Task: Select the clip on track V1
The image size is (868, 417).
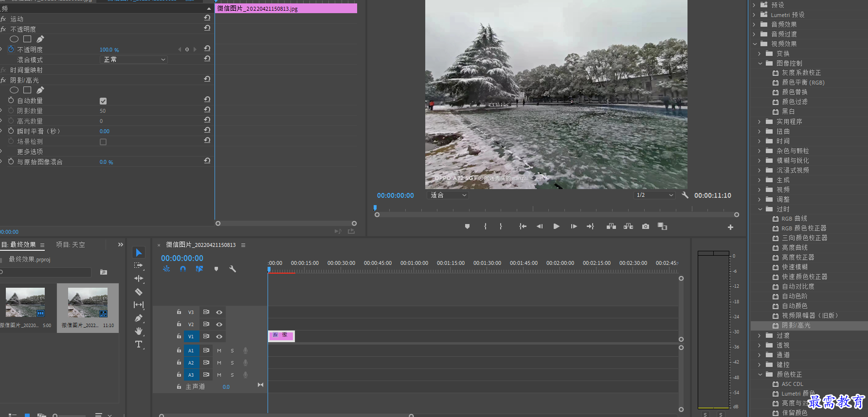Action: pyautogui.click(x=281, y=336)
